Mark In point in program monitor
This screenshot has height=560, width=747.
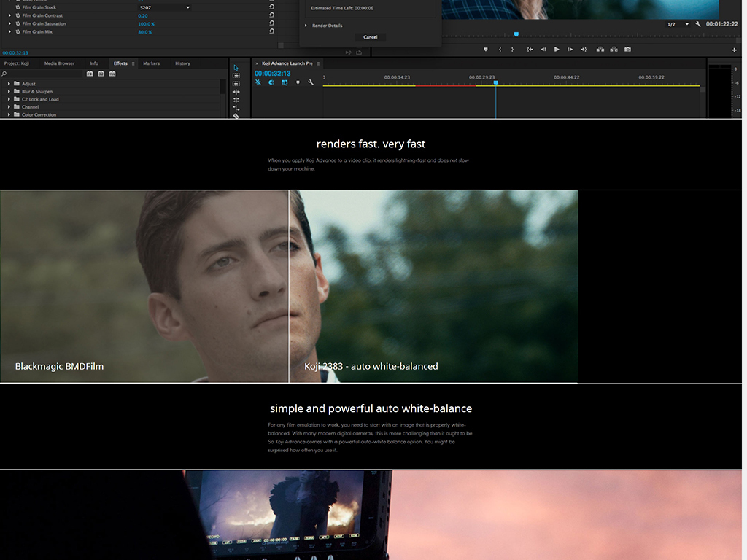(x=500, y=50)
